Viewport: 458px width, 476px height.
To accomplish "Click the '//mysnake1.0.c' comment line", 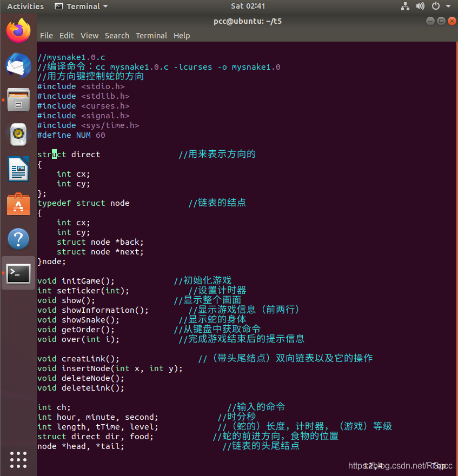I will [x=71, y=57].
